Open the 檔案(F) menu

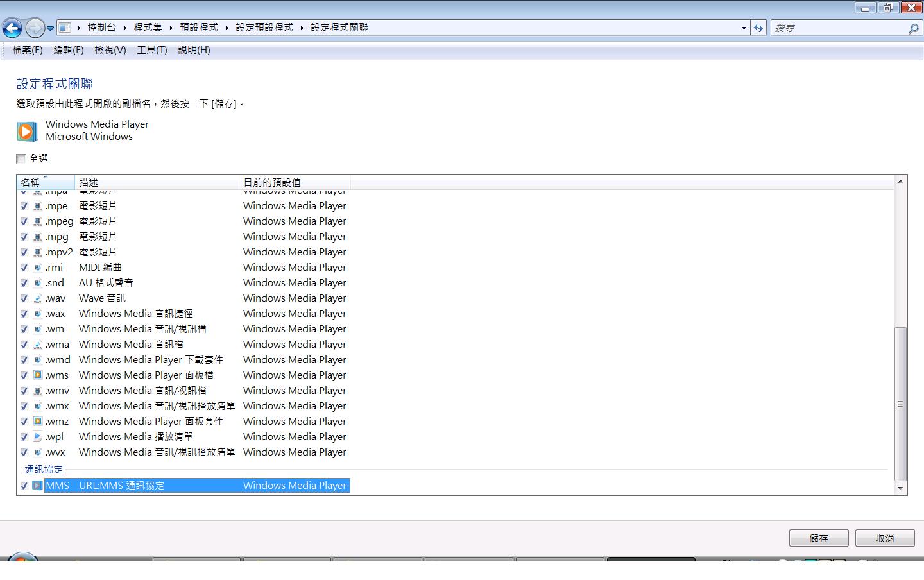[x=28, y=50]
